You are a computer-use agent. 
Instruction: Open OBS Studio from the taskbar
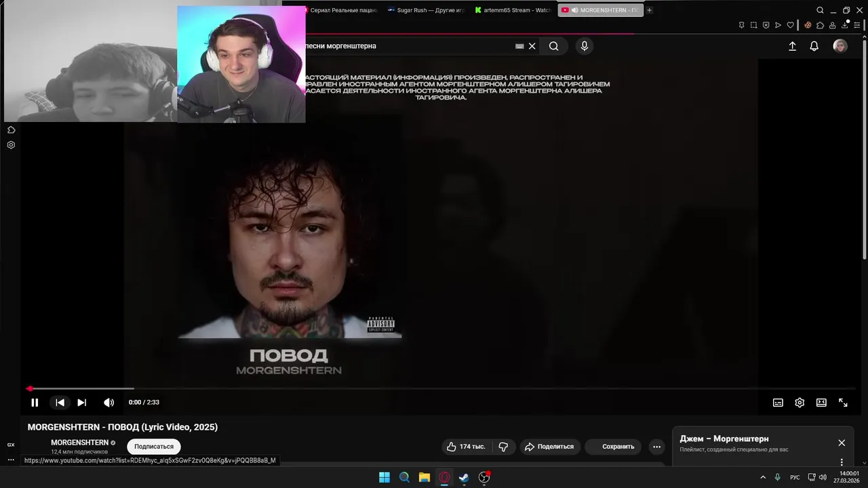click(x=484, y=477)
